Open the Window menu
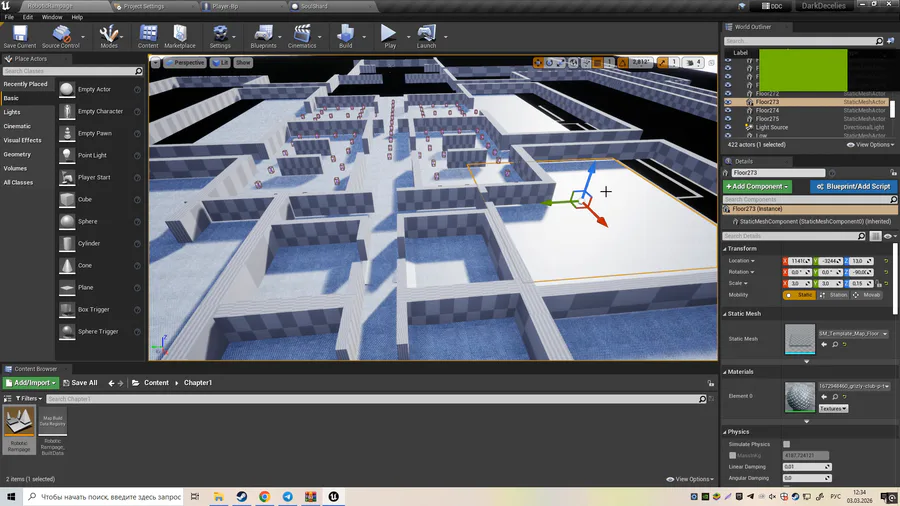 pyautogui.click(x=52, y=17)
